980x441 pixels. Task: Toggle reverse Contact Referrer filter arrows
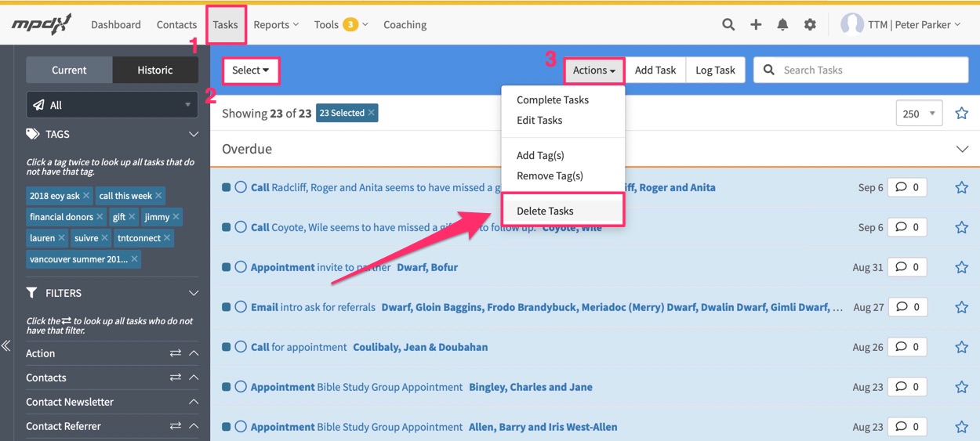tap(176, 426)
